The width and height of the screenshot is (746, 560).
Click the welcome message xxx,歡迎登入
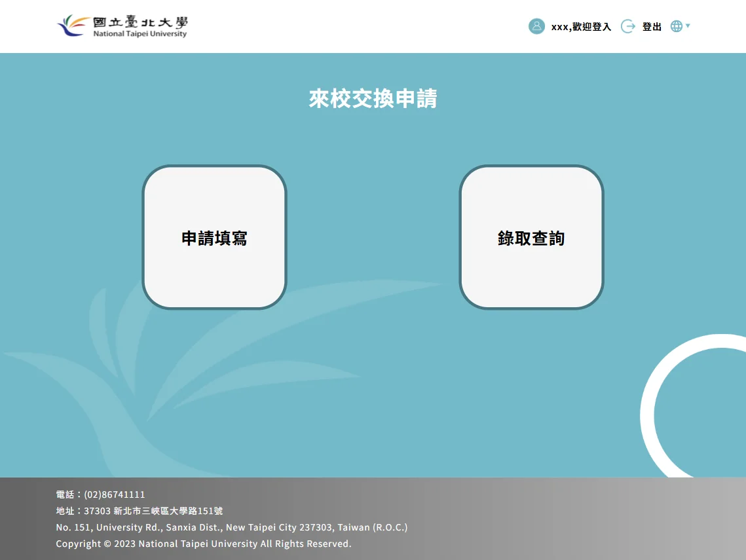(580, 27)
